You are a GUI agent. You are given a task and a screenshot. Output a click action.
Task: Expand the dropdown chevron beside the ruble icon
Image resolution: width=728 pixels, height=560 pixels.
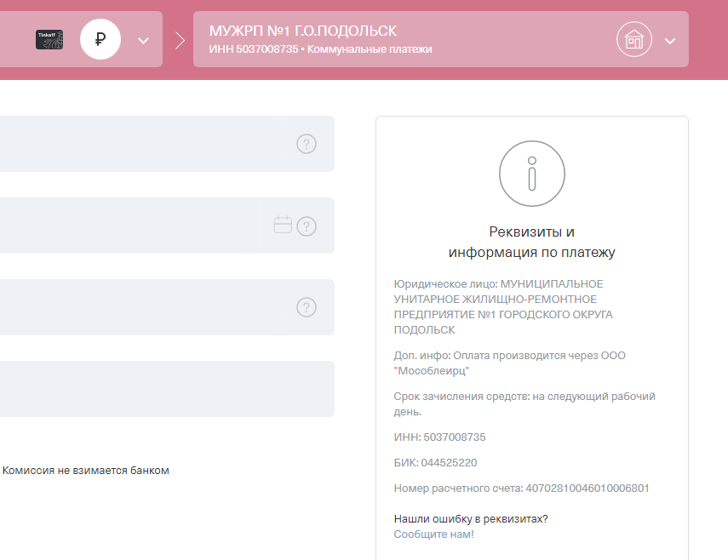(x=143, y=40)
